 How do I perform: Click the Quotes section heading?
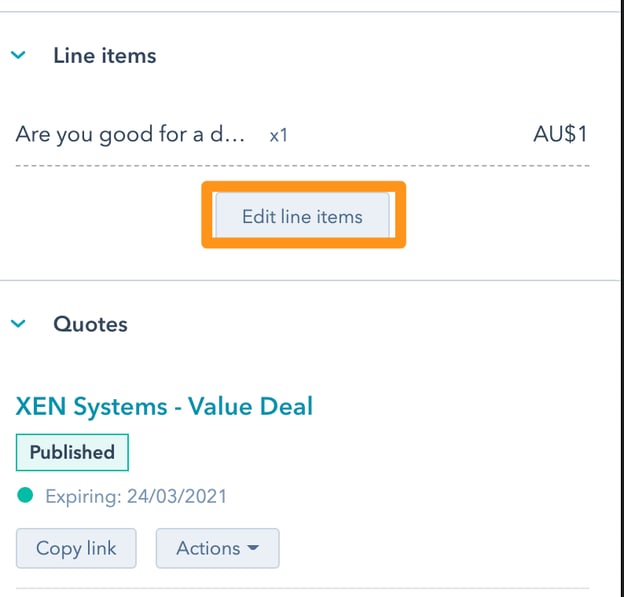(90, 324)
